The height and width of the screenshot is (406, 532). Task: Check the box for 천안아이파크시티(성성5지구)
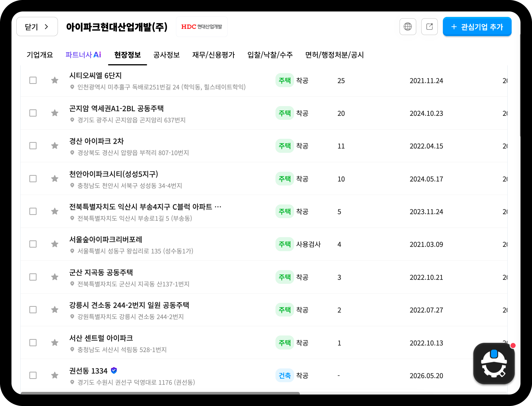[33, 179]
